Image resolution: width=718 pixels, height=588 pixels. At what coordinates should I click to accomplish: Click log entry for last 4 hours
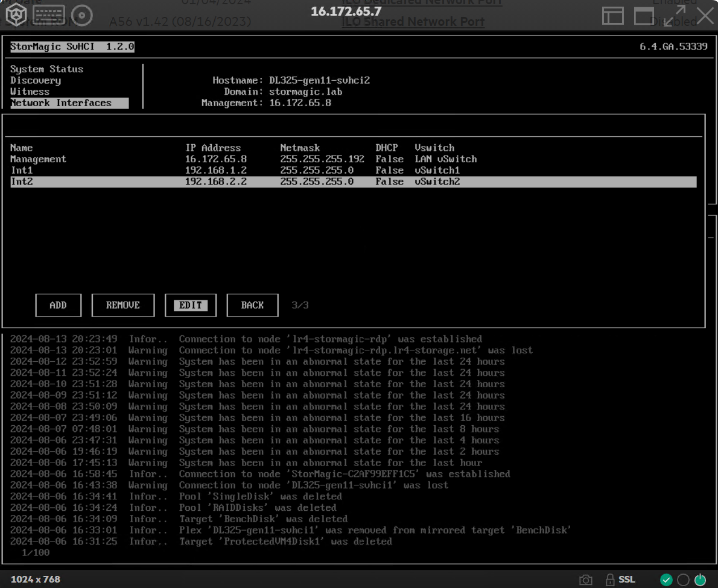255,440
